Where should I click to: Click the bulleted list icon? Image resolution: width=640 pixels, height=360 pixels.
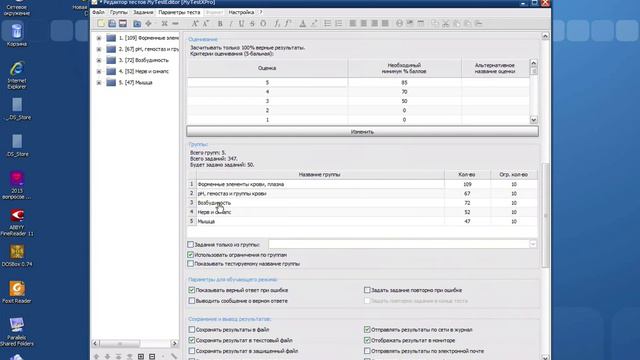click(x=327, y=24)
